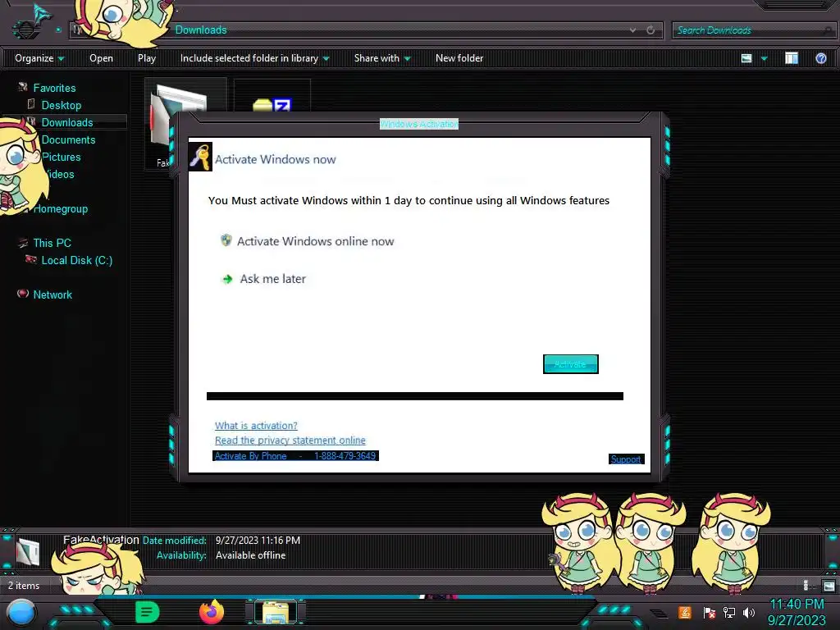Expand the address bar history dropdown
Image resolution: width=840 pixels, height=630 pixels.
632,30
